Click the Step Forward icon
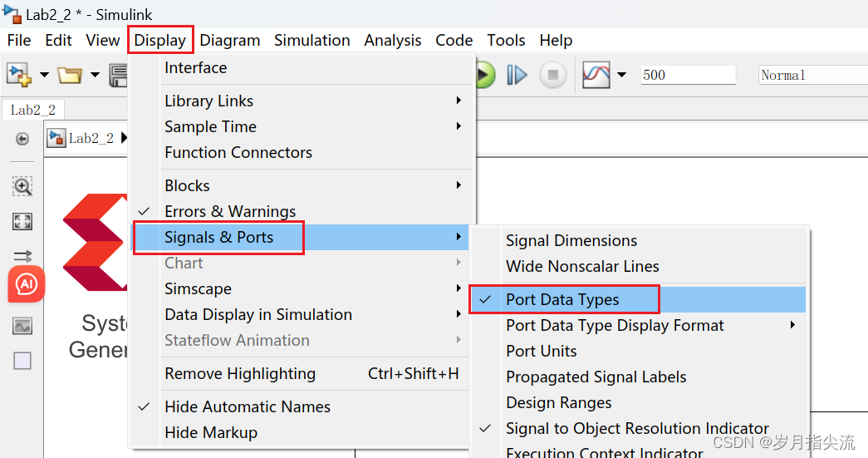Screen dimensions: 868x458 [517, 75]
